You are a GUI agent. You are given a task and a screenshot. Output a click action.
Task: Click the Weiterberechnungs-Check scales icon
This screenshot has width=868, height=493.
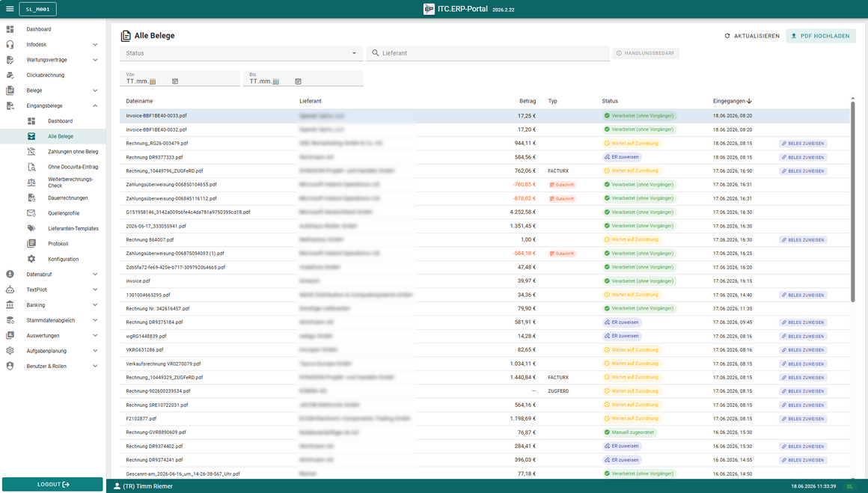click(31, 182)
